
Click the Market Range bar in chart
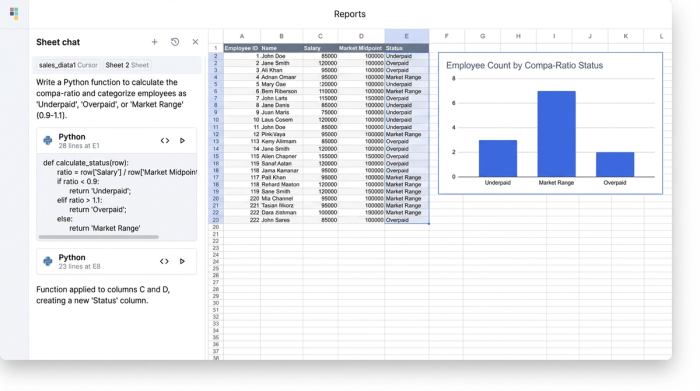[x=556, y=134]
